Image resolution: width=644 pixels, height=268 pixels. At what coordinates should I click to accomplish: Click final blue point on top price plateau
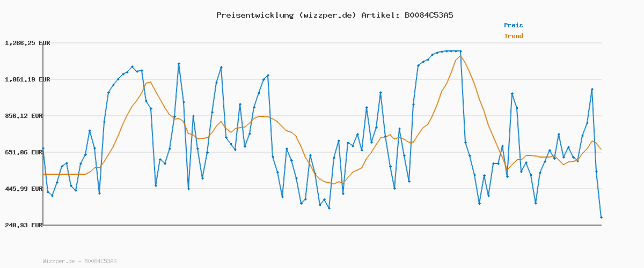[460, 51]
